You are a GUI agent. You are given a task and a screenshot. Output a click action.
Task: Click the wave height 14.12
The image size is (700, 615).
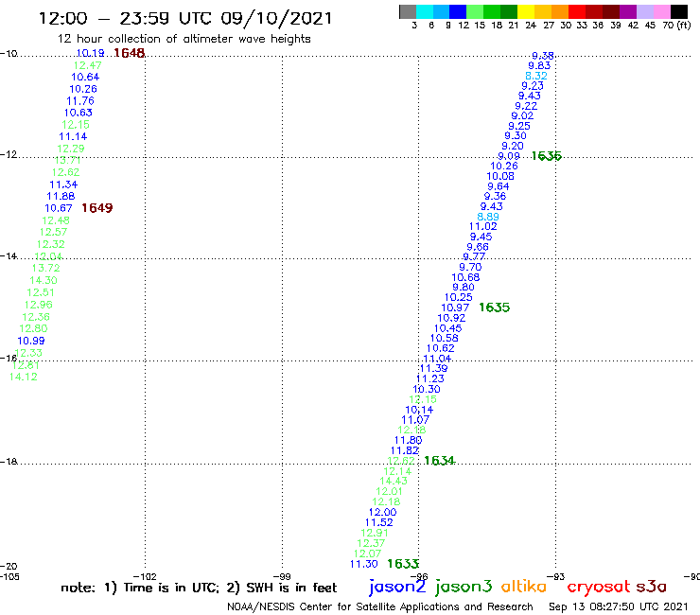24,377
